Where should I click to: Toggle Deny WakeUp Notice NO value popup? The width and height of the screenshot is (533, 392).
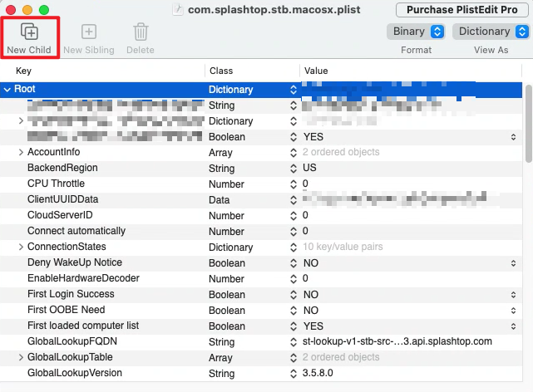pos(513,263)
